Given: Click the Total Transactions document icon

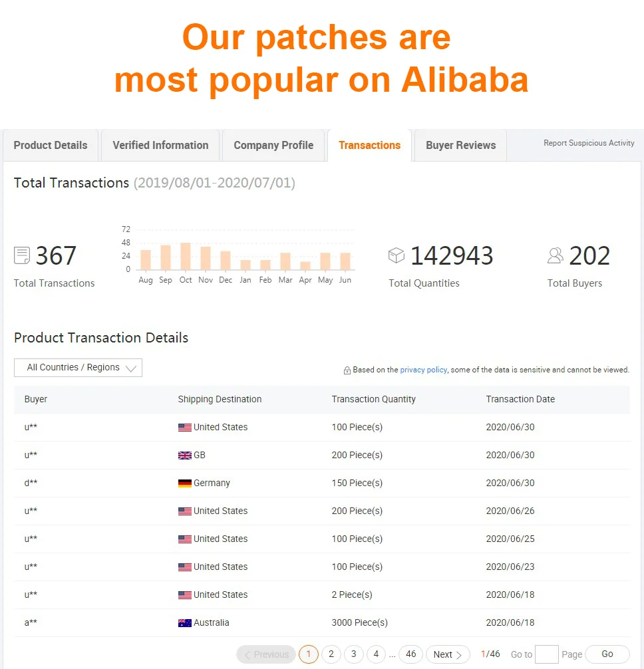Looking at the screenshot, I should (x=22, y=255).
